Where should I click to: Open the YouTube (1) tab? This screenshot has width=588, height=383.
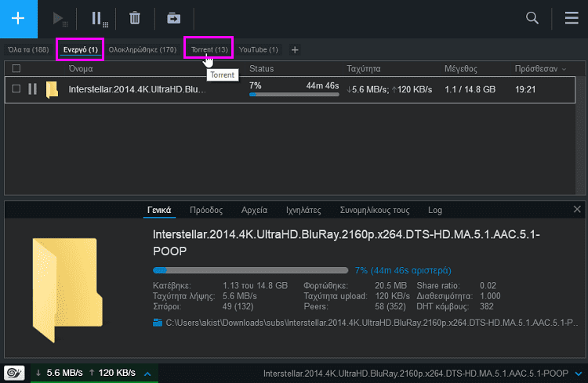click(259, 49)
